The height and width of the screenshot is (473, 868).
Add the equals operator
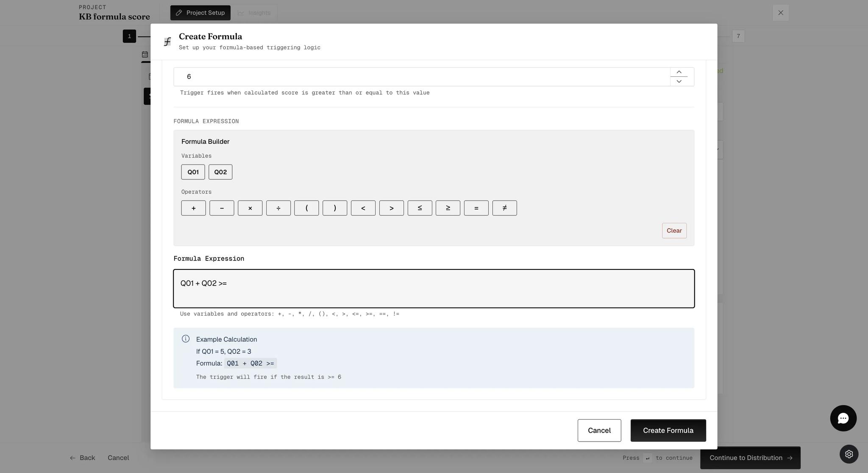tap(476, 208)
